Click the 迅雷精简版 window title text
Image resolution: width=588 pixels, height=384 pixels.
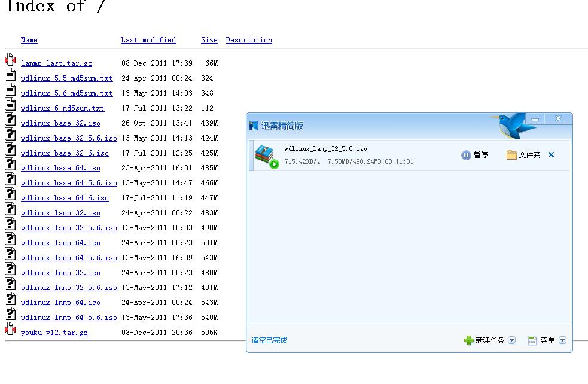[x=282, y=126]
